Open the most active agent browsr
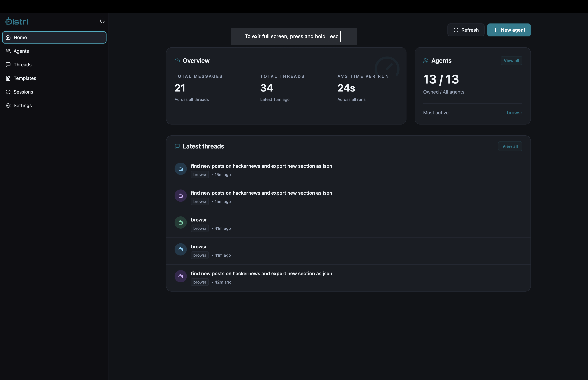588x380 pixels. click(x=514, y=112)
